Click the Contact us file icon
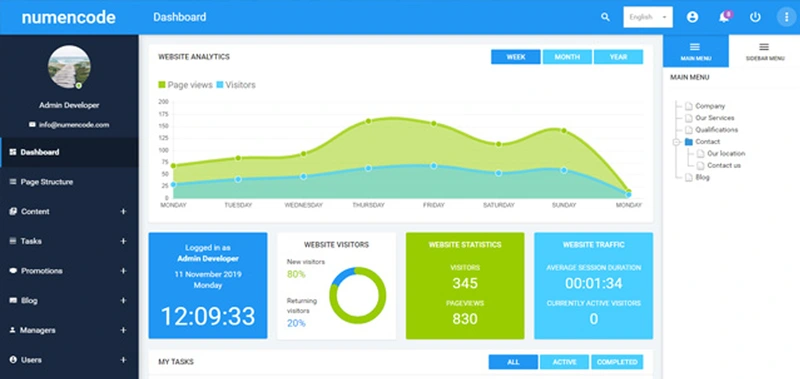The height and width of the screenshot is (379, 800). pyautogui.click(x=701, y=165)
